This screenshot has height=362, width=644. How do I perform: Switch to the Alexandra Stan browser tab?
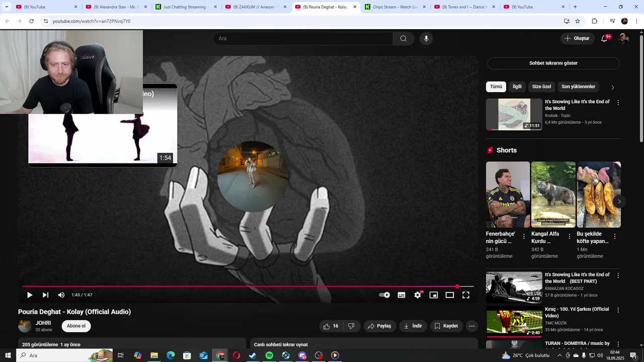(x=116, y=7)
